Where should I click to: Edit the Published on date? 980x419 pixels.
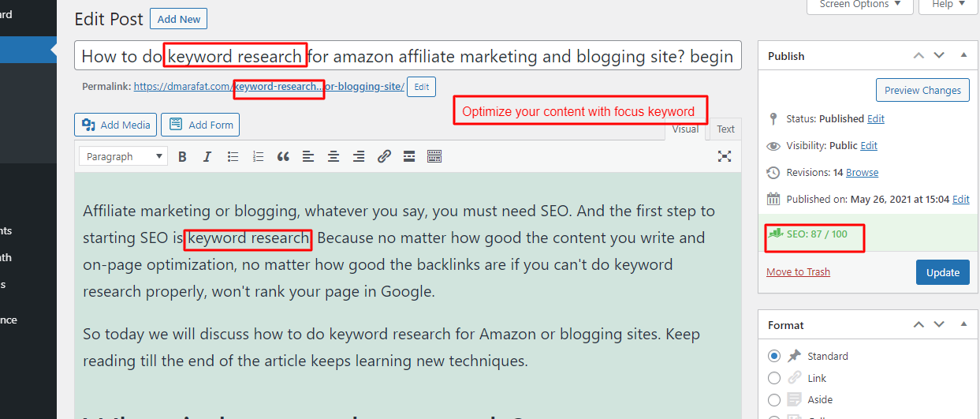(x=961, y=199)
